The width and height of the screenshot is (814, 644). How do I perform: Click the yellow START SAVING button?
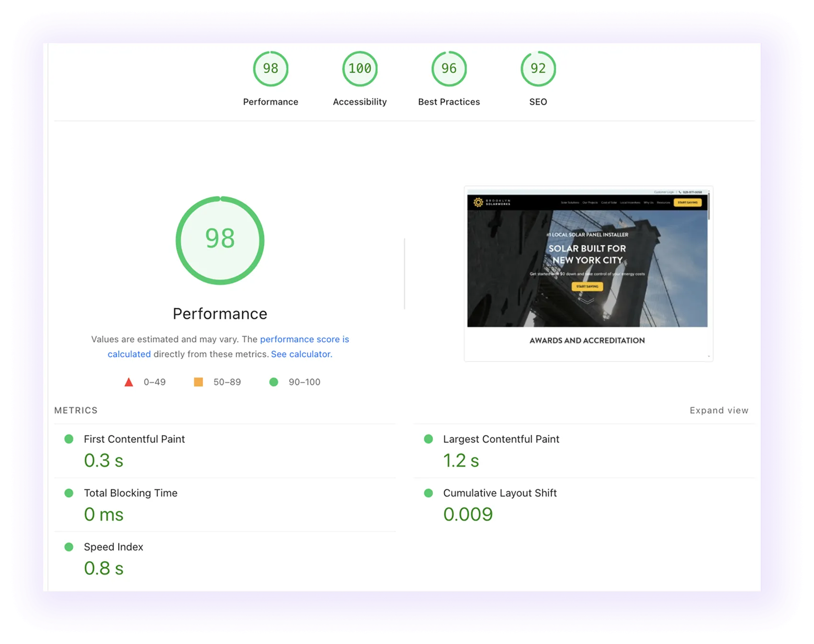(587, 286)
